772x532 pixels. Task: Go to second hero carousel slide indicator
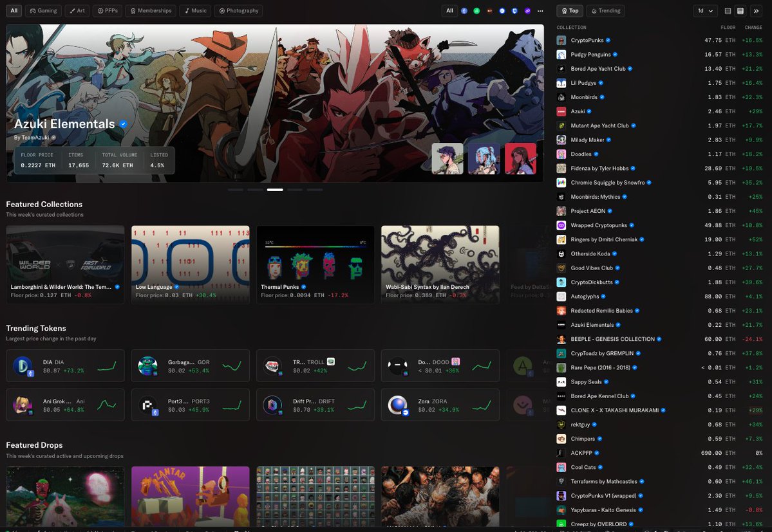[x=255, y=190]
